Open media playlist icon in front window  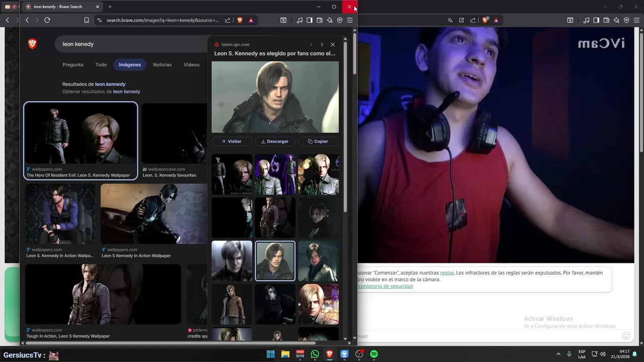click(300, 20)
